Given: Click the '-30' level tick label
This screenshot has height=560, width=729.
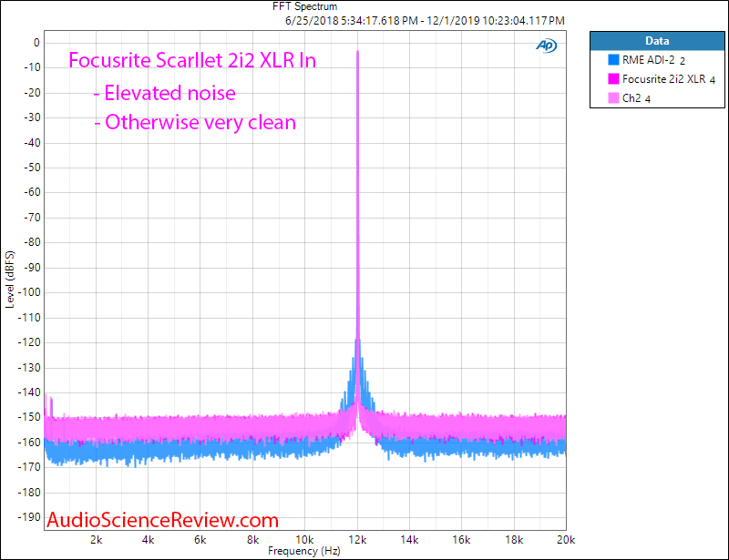Looking at the screenshot, I should 33,117.
